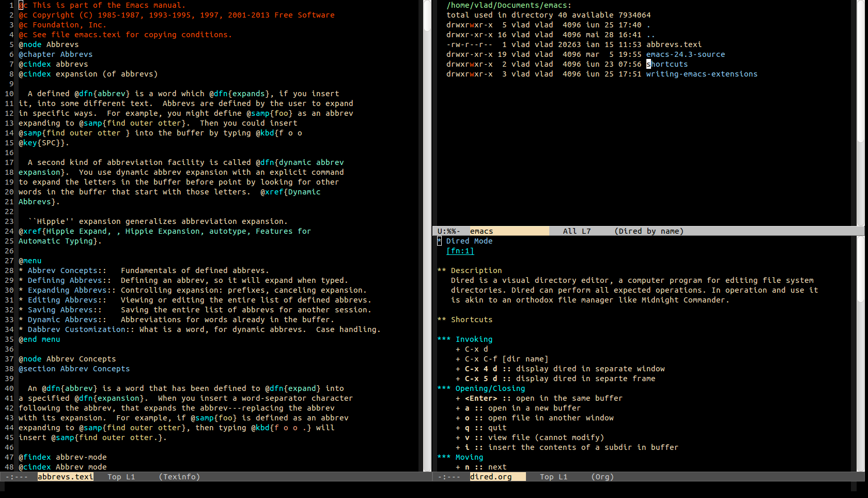Click 'i :: insert the contents' item

click(x=567, y=447)
